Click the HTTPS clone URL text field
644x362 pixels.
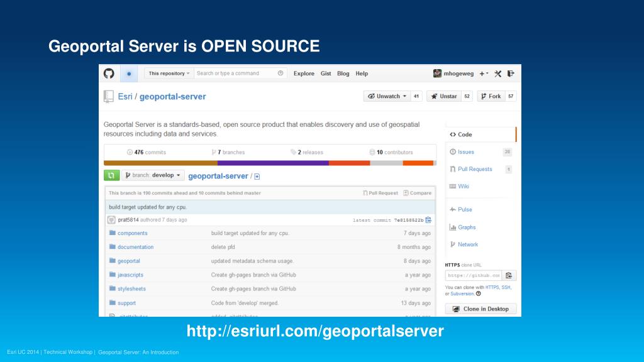click(x=474, y=275)
